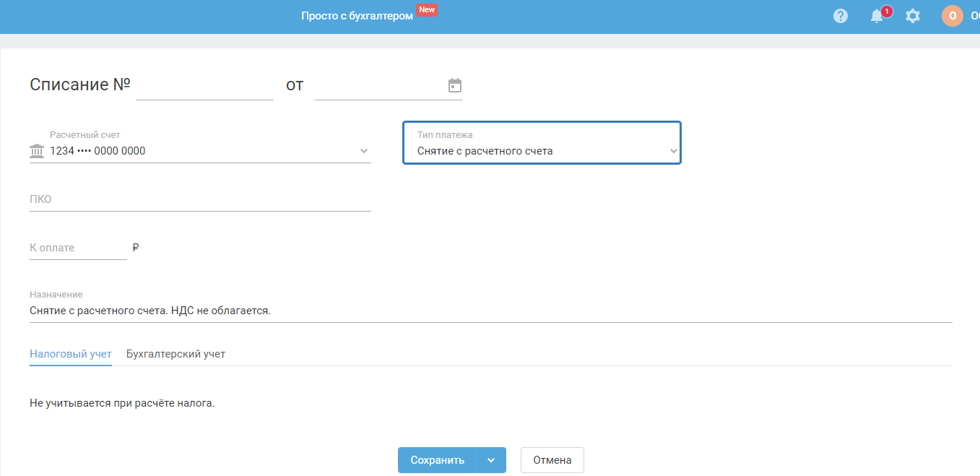Image resolution: width=980 pixels, height=476 pixels.
Task: Click the bank icon beside account number
Action: [37, 151]
